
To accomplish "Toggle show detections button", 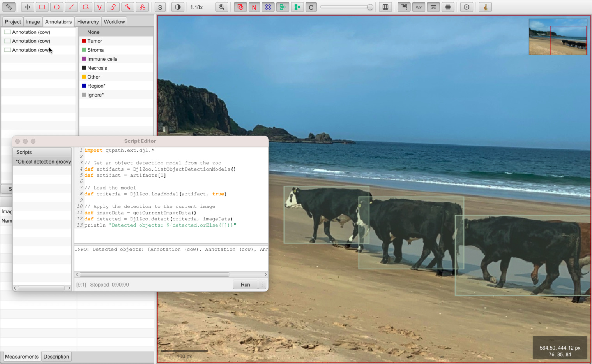I will click(283, 7).
